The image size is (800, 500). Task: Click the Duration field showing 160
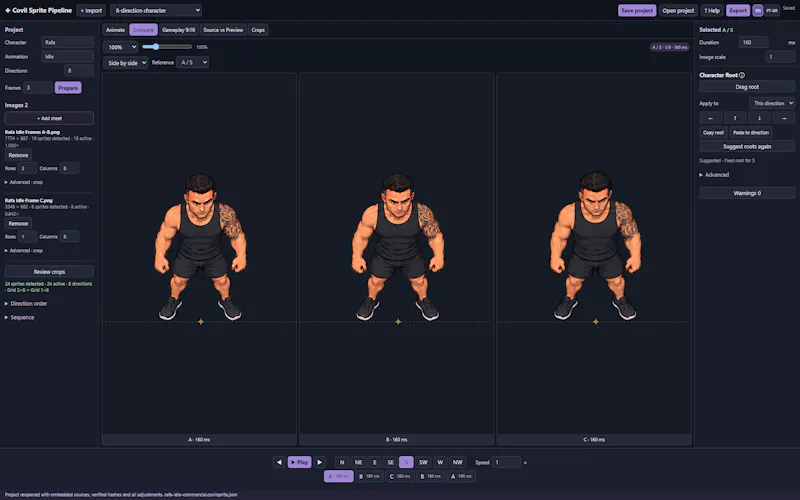pyautogui.click(x=754, y=42)
